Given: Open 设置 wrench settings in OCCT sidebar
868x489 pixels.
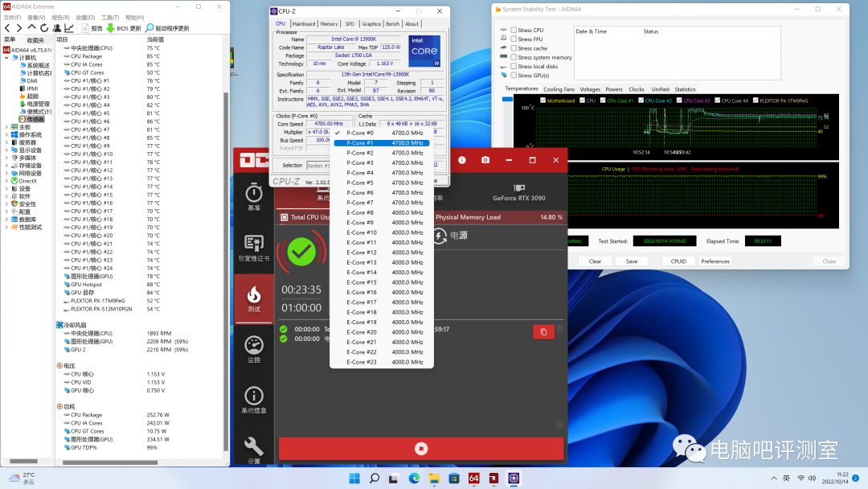Looking at the screenshot, I should (254, 450).
